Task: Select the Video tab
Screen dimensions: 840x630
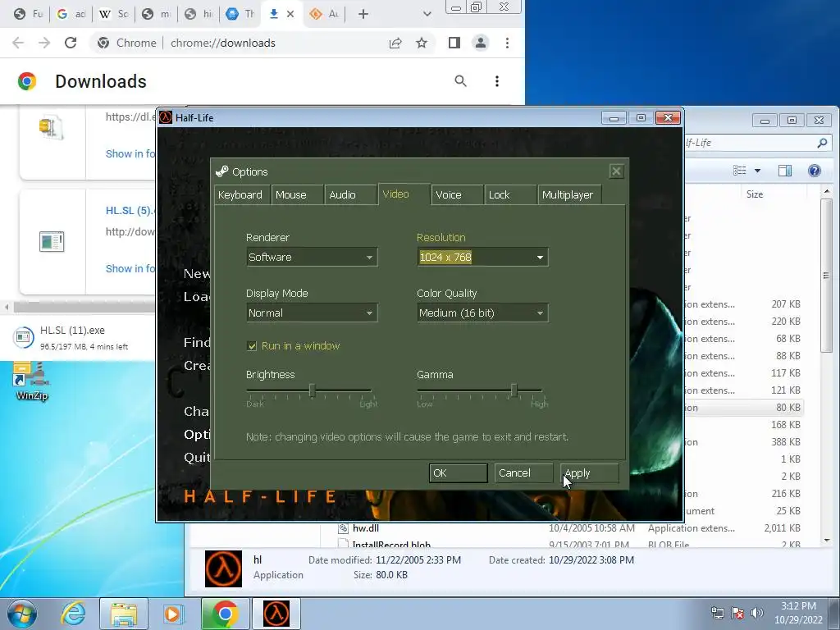Action: pos(404,194)
